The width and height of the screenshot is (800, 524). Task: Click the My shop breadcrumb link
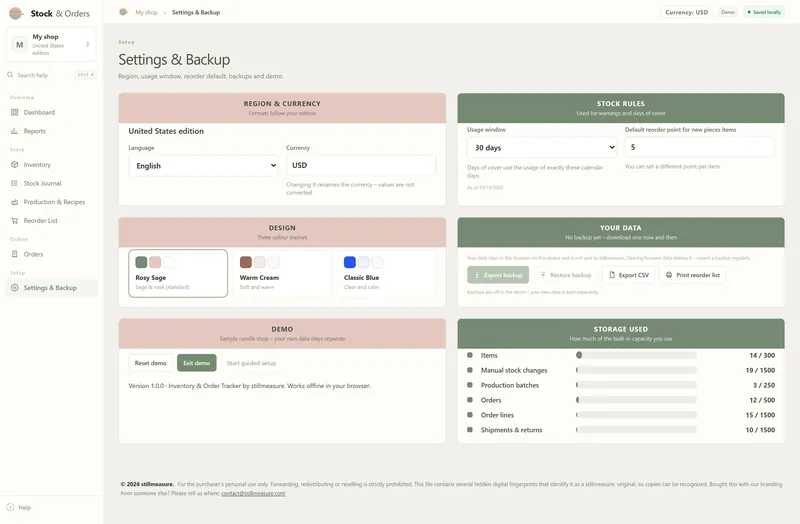click(x=146, y=12)
